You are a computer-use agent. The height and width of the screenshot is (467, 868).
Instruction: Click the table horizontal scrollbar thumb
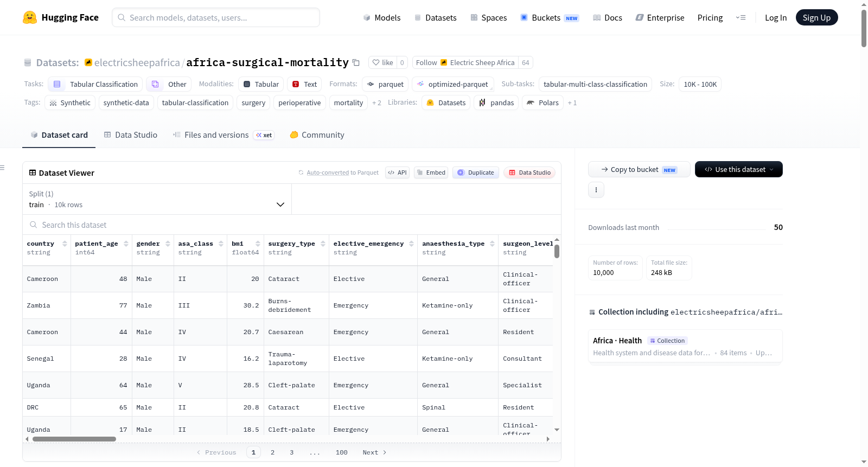(74, 439)
